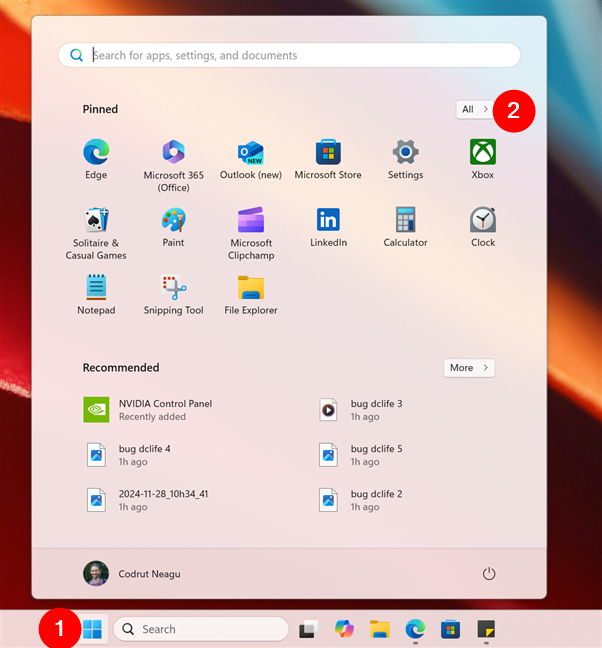Open Microsoft Store on the taskbar
Viewport: 602px width, 648px height.
[450, 629]
